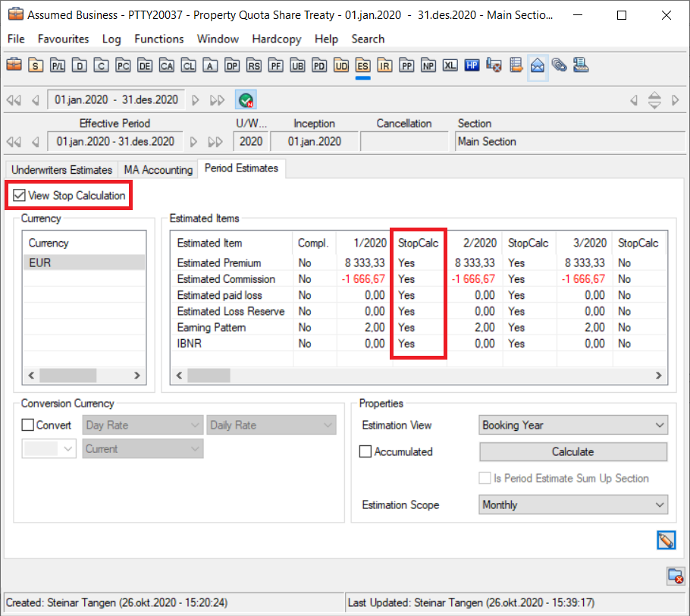Expand the Estimation Scope dropdown
The height and width of the screenshot is (616, 690).
pyautogui.click(x=573, y=505)
